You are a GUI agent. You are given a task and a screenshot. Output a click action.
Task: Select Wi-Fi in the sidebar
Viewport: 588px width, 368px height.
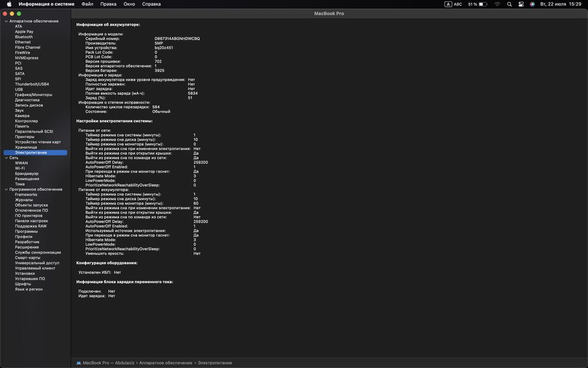pyautogui.click(x=19, y=168)
